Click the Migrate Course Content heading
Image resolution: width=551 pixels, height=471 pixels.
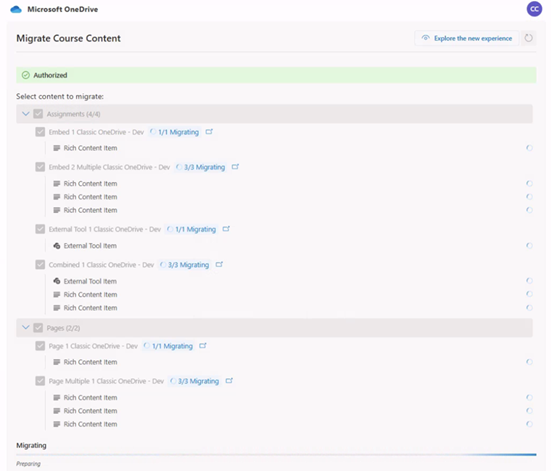(69, 38)
